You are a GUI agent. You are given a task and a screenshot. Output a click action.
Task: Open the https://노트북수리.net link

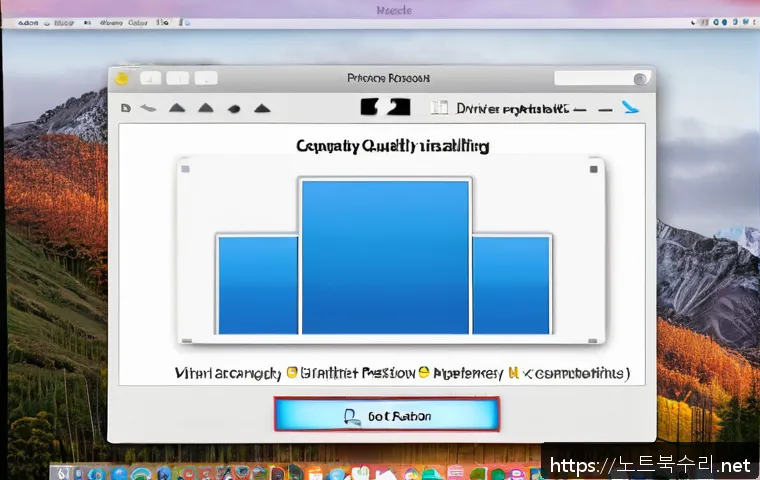coord(651,464)
